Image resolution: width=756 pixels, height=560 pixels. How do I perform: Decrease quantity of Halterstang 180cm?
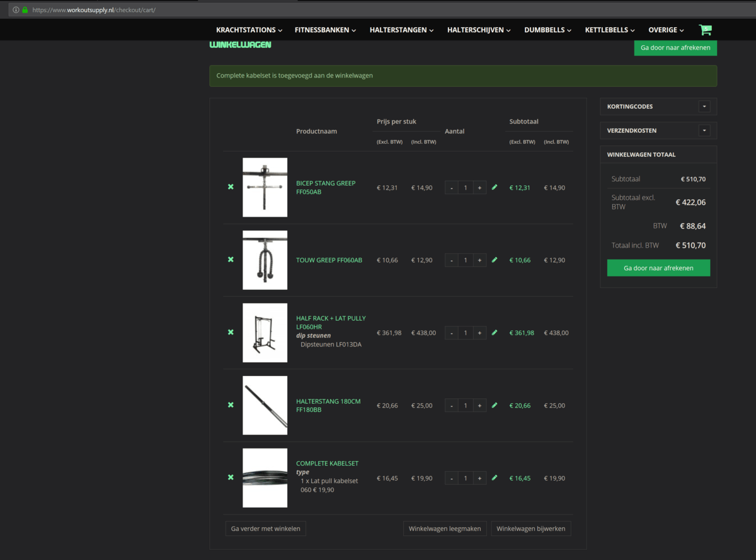tap(452, 406)
